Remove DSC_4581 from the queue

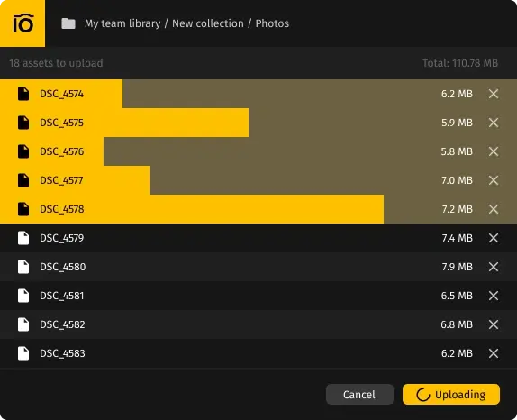tap(494, 296)
